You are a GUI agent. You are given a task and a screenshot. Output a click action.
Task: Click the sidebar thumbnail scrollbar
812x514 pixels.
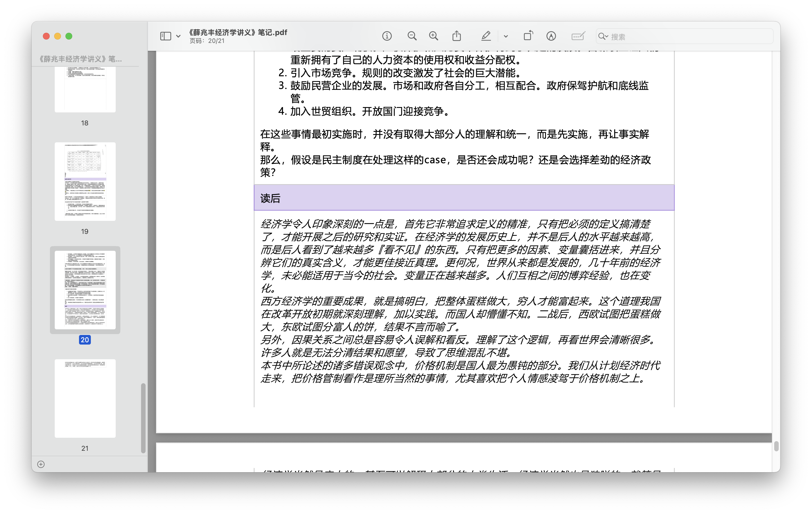tap(143, 418)
